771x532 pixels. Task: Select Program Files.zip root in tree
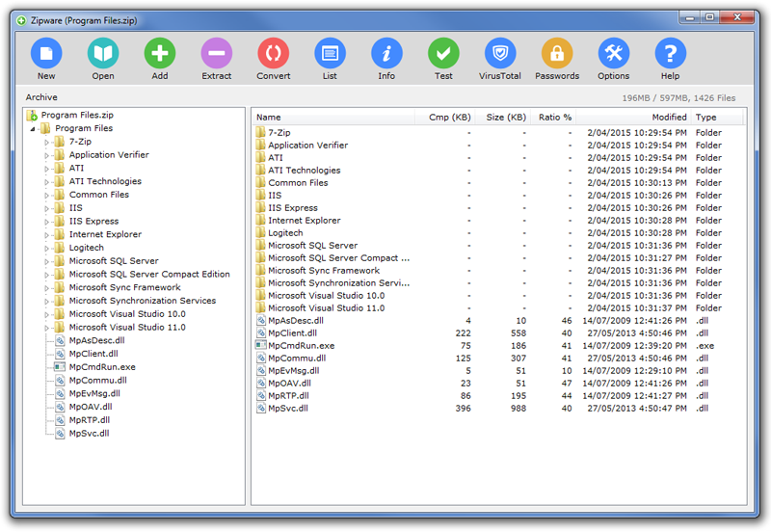point(77,115)
